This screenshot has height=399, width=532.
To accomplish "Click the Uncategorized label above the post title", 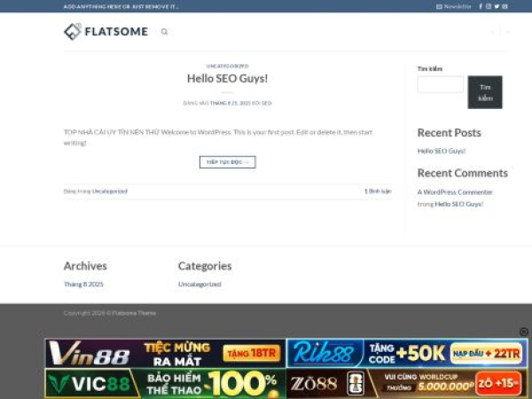I will (x=227, y=66).
